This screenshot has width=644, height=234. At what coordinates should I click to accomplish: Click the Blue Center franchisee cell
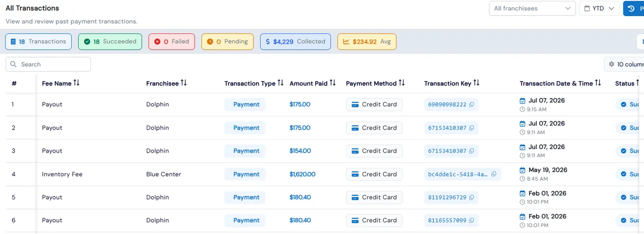pyautogui.click(x=164, y=174)
